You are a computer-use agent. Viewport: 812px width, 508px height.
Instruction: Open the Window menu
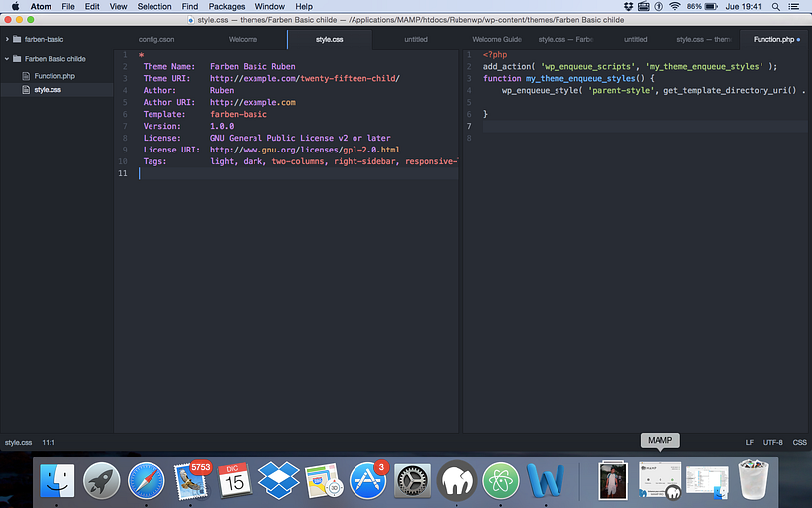[269, 6]
